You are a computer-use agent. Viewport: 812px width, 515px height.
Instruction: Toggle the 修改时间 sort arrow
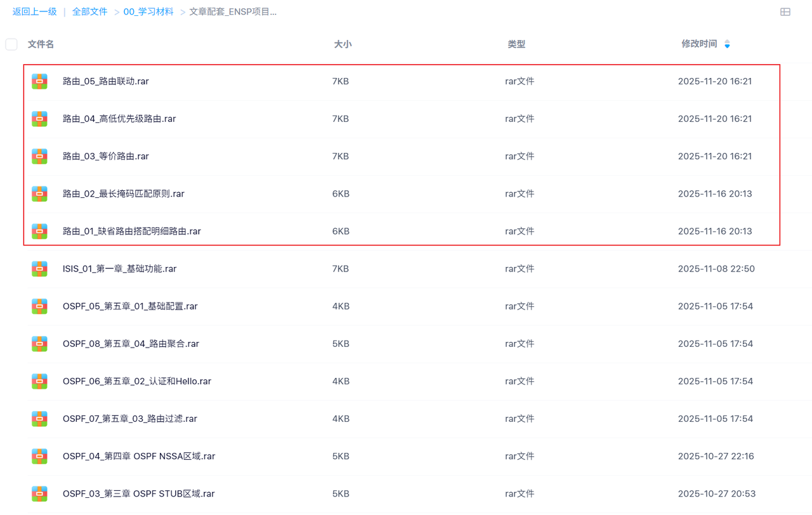point(727,44)
